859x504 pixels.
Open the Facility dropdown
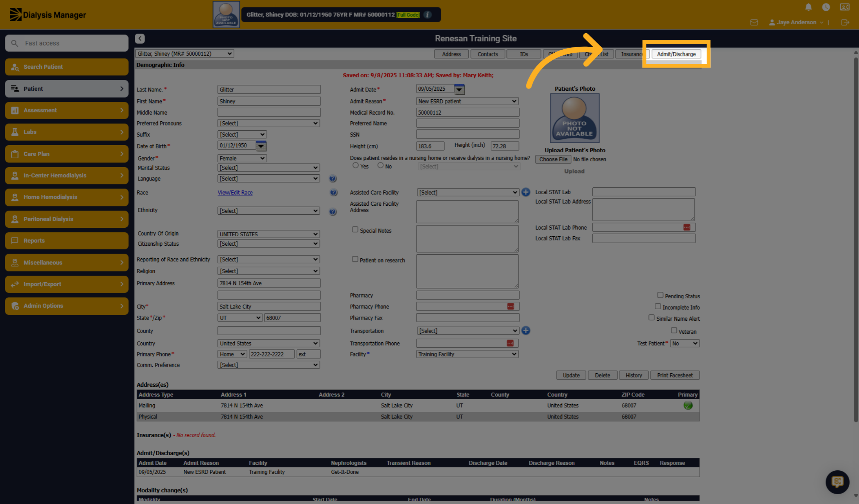(467, 354)
